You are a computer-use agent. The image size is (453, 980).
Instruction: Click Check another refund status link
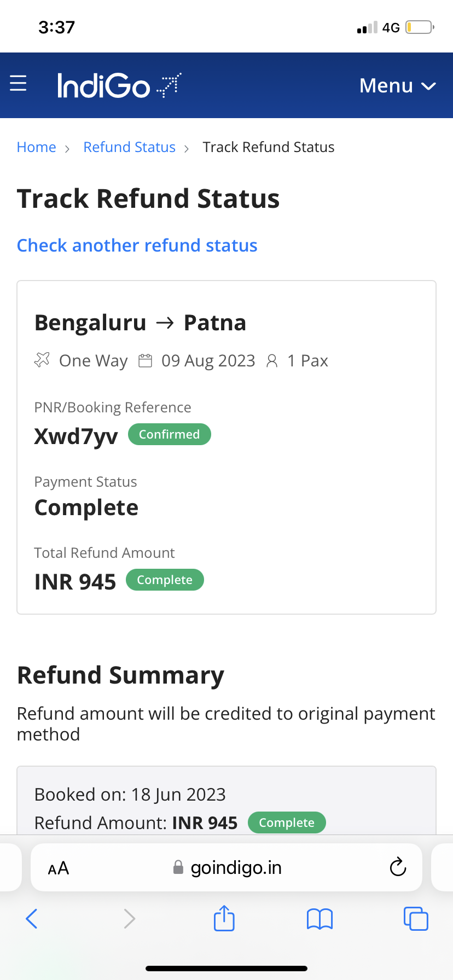[x=137, y=246]
